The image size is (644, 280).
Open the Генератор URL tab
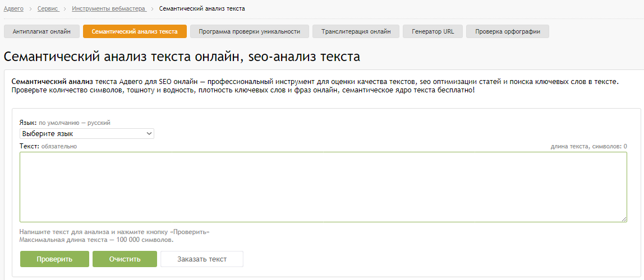(x=433, y=31)
